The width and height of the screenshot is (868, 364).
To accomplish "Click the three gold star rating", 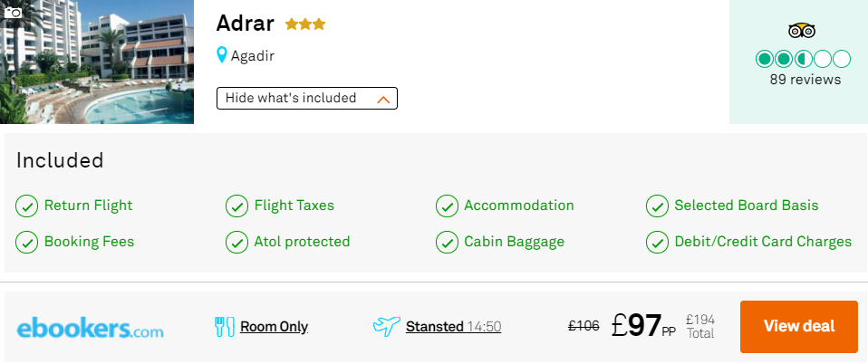I will tap(305, 24).
